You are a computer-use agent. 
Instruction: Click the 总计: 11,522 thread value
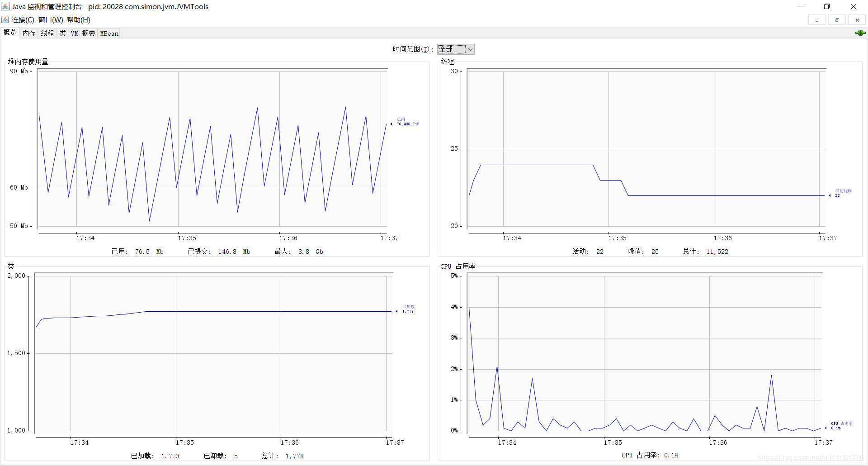(x=705, y=252)
